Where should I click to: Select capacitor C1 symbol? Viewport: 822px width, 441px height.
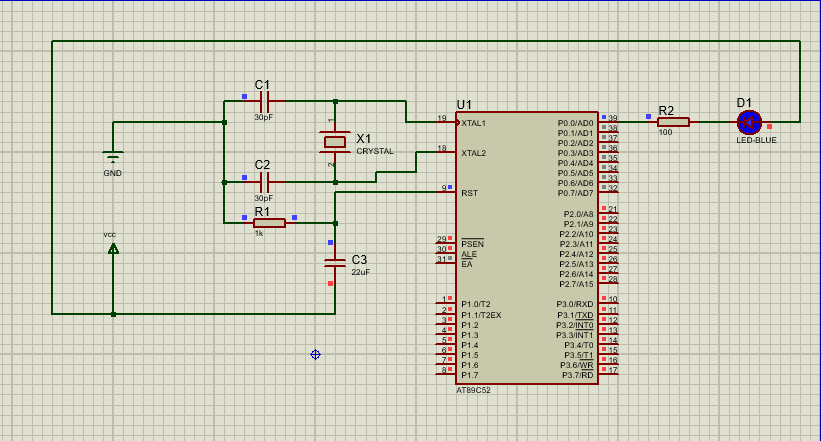coord(264,101)
